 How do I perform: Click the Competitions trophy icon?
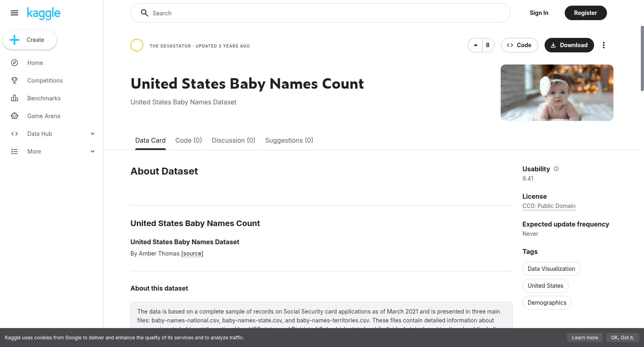pos(14,81)
